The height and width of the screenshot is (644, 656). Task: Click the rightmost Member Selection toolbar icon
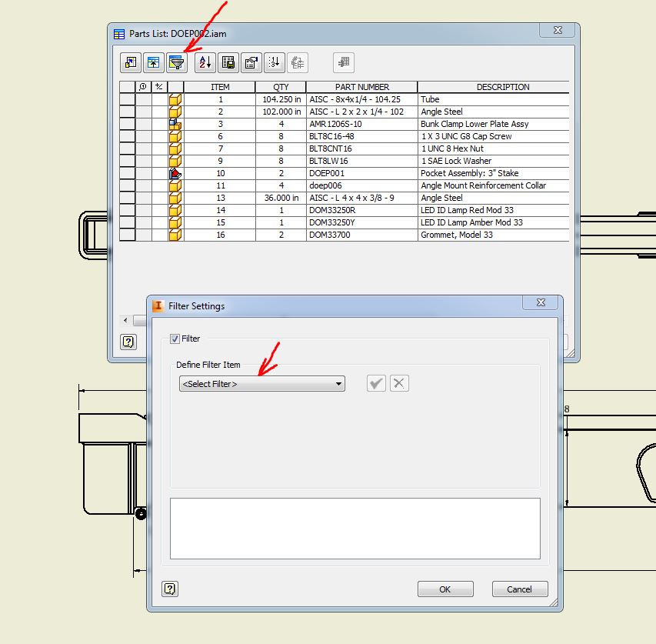(x=344, y=62)
